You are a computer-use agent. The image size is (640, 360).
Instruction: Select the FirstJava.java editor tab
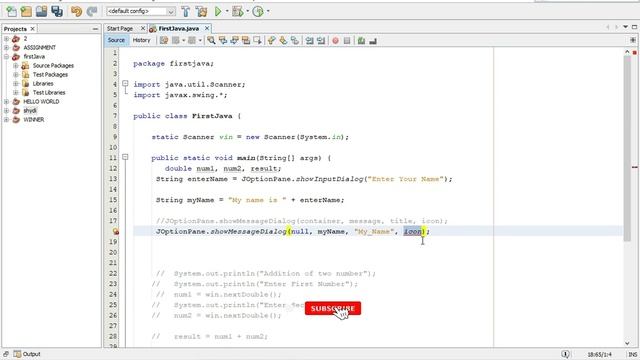click(178, 29)
